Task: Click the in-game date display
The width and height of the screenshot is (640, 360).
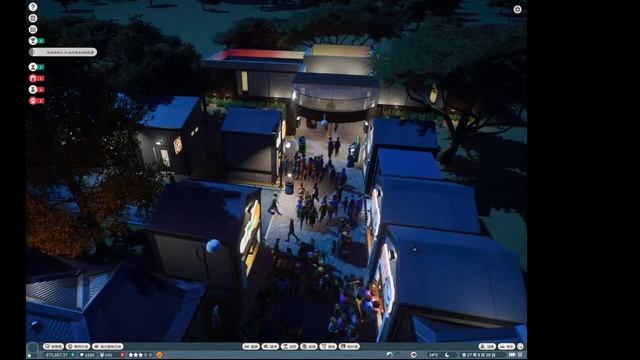Action: pos(479,355)
